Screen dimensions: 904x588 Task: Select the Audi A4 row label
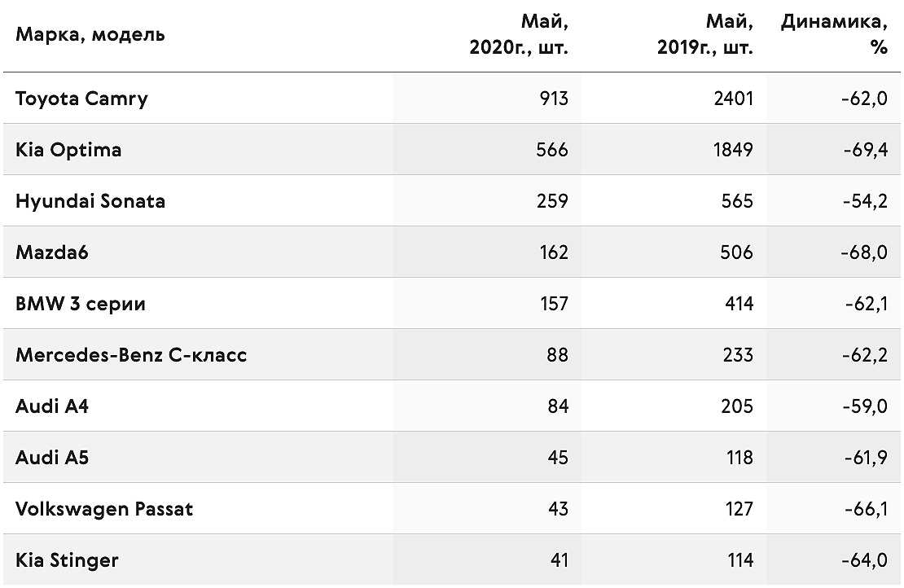[52, 406]
